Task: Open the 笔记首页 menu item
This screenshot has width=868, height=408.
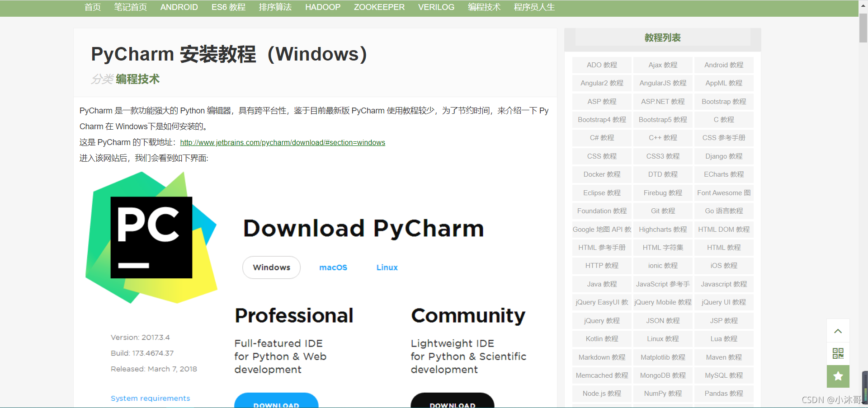Action: pos(131,7)
